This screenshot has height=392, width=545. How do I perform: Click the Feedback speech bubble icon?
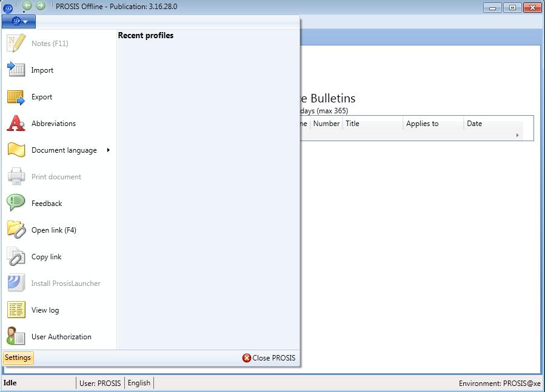coord(16,203)
